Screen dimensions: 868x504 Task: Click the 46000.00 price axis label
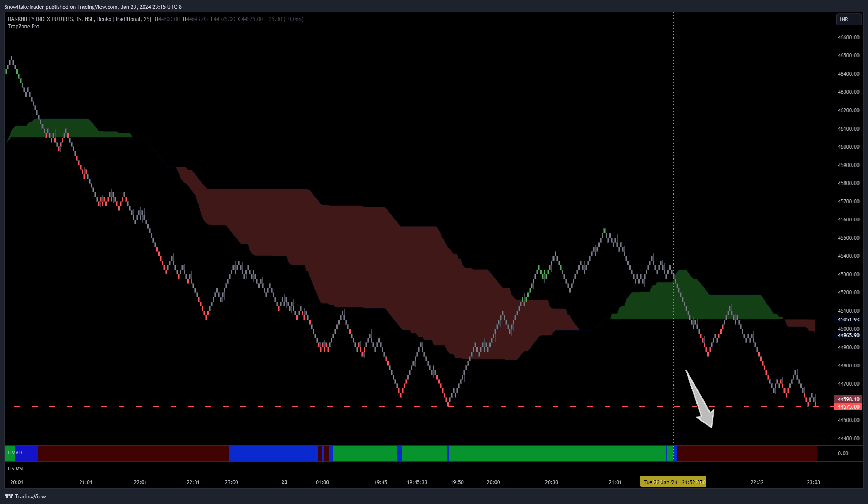(848, 147)
